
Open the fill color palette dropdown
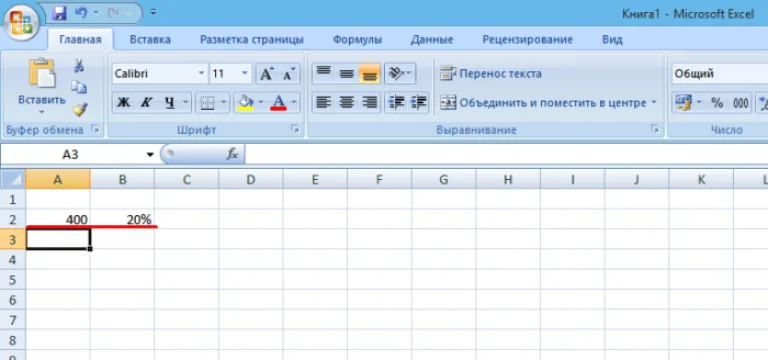261,102
